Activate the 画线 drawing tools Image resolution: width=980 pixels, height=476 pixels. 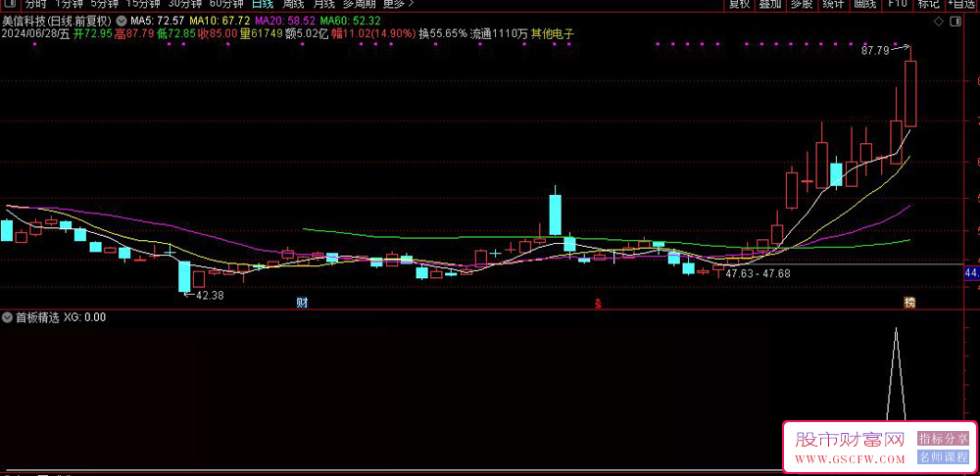point(865,4)
